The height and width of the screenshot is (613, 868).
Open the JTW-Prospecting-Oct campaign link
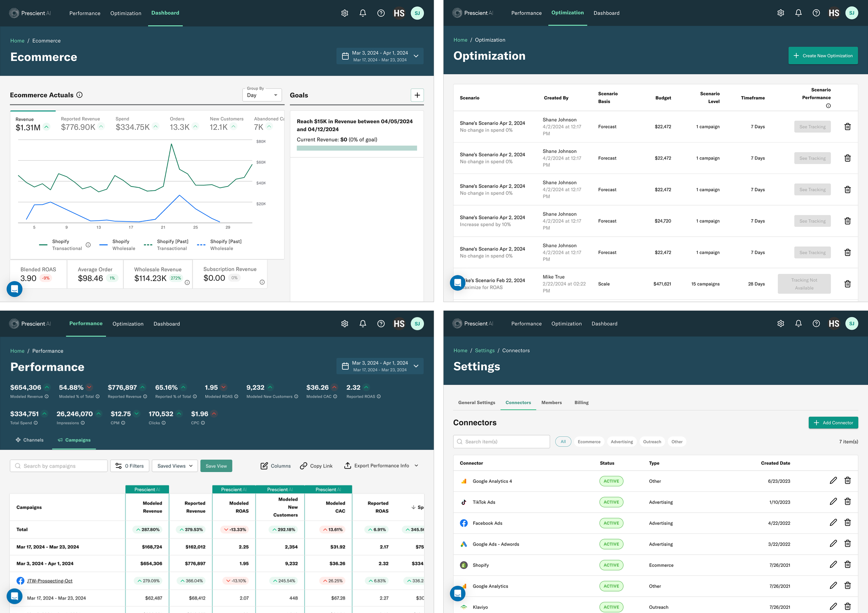(x=50, y=581)
